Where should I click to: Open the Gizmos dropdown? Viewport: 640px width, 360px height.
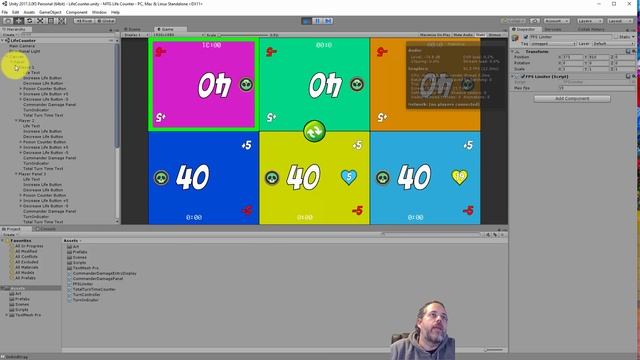[497, 35]
